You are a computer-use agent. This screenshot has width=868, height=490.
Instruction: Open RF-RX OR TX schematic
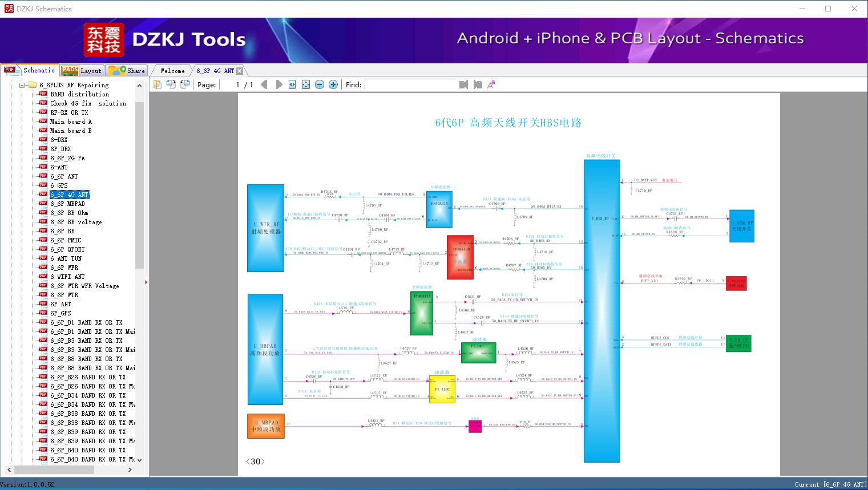(69, 112)
